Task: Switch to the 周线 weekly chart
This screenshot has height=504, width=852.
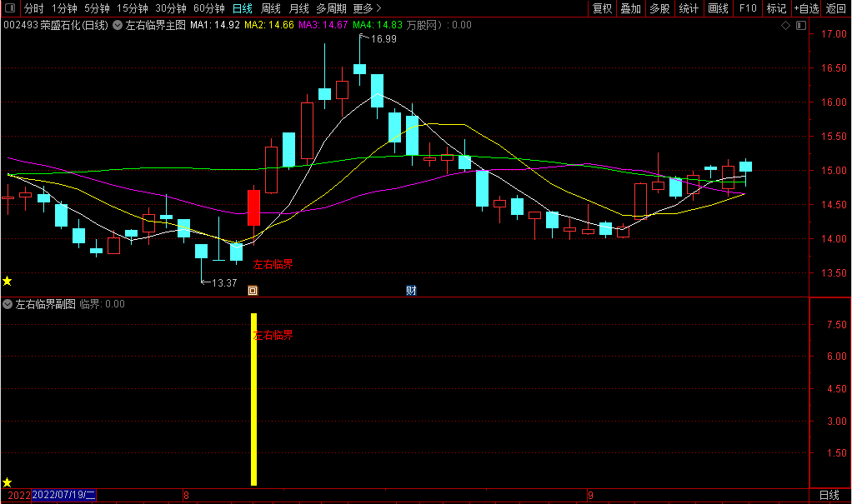Action: tap(271, 8)
